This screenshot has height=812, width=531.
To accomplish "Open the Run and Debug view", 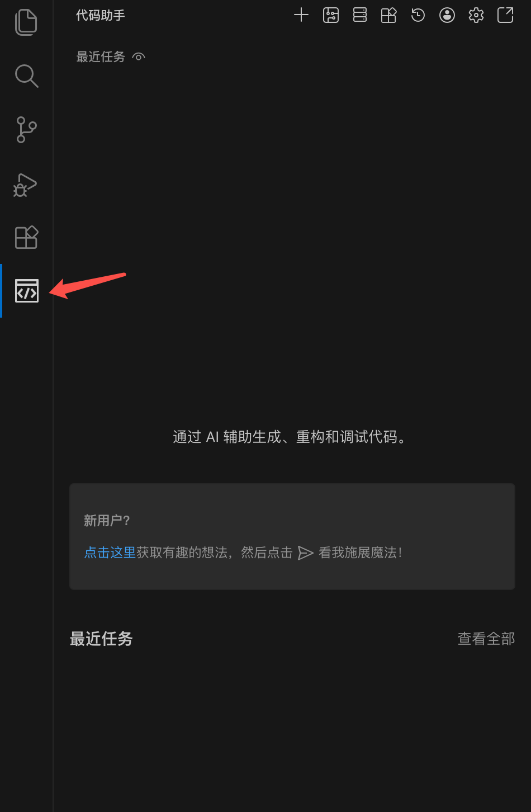I will coord(25,185).
